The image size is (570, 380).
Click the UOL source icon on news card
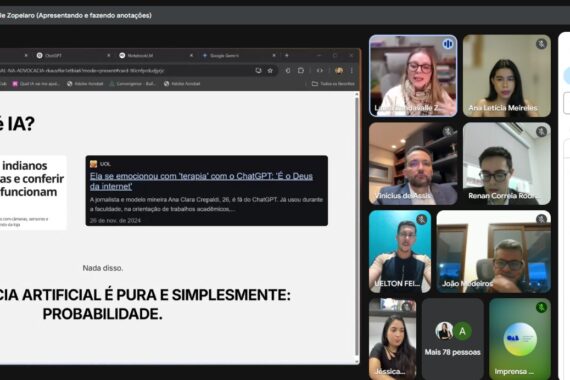93,164
